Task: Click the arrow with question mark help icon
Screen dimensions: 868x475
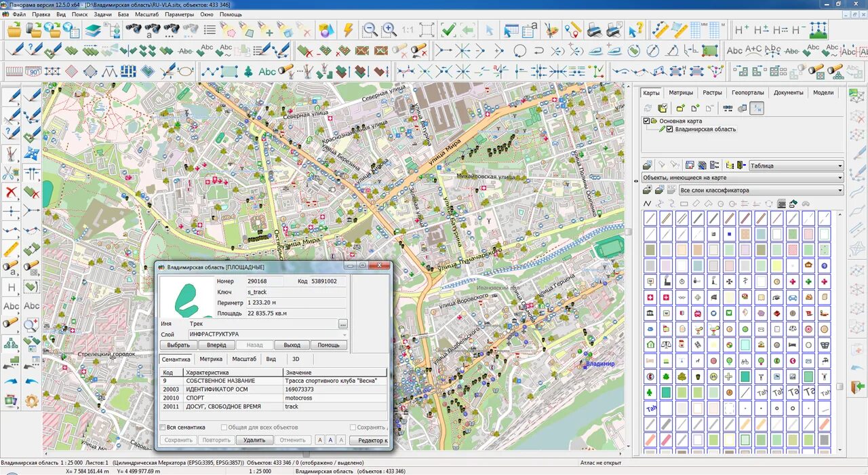Action: pos(635,30)
